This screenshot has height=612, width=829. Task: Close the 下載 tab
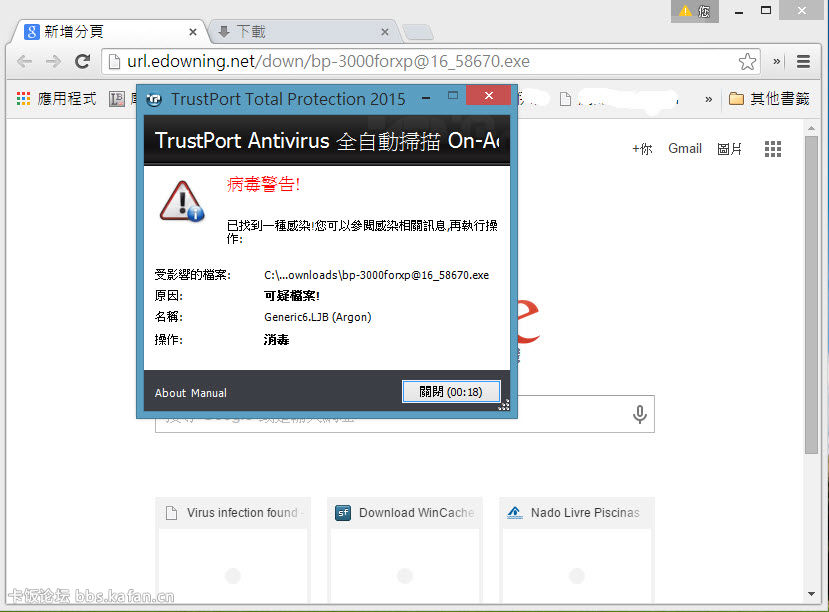click(385, 32)
